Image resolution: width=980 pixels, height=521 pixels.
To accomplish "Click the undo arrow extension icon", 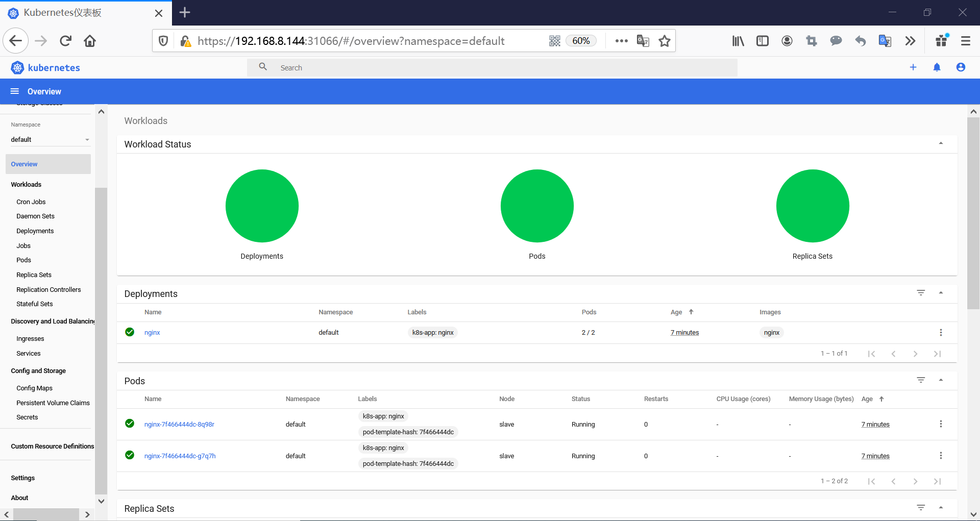I will click(861, 41).
